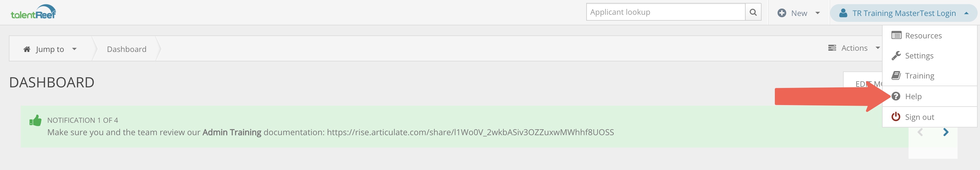This screenshot has width=980, height=170.
Task: Open the Admin Training documentation link
Action: (x=470, y=132)
